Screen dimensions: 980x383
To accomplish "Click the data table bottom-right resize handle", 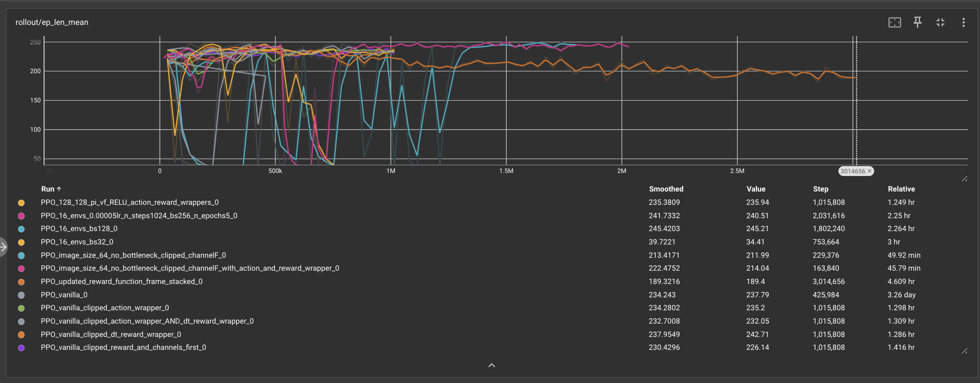I will pyautogui.click(x=964, y=351).
